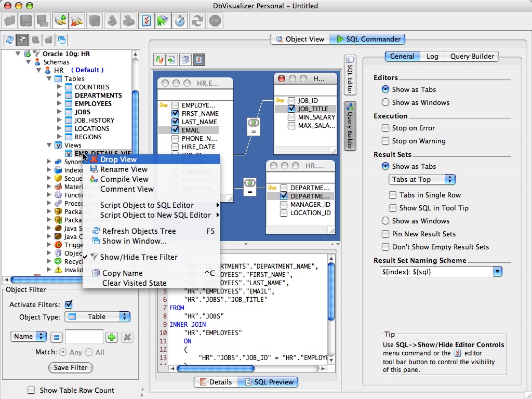Choose Rename View from context menu
The height and width of the screenshot is (399, 532).
point(124,169)
